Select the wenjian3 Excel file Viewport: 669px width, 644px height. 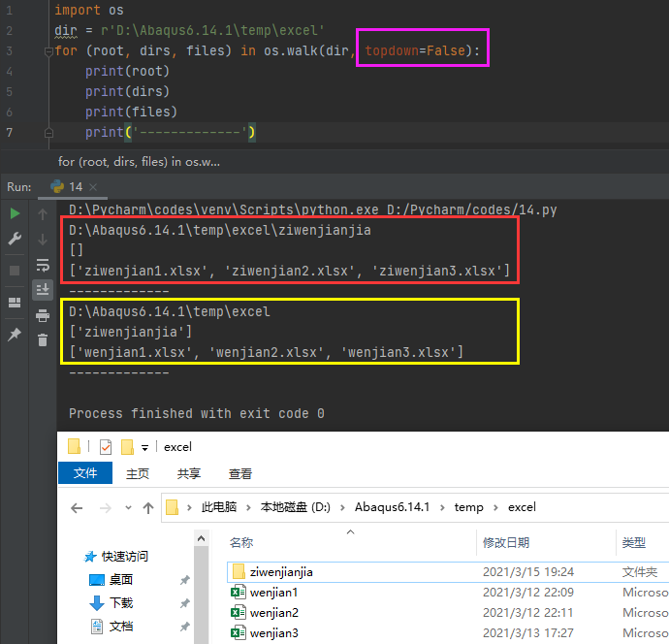tap(274, 633)
